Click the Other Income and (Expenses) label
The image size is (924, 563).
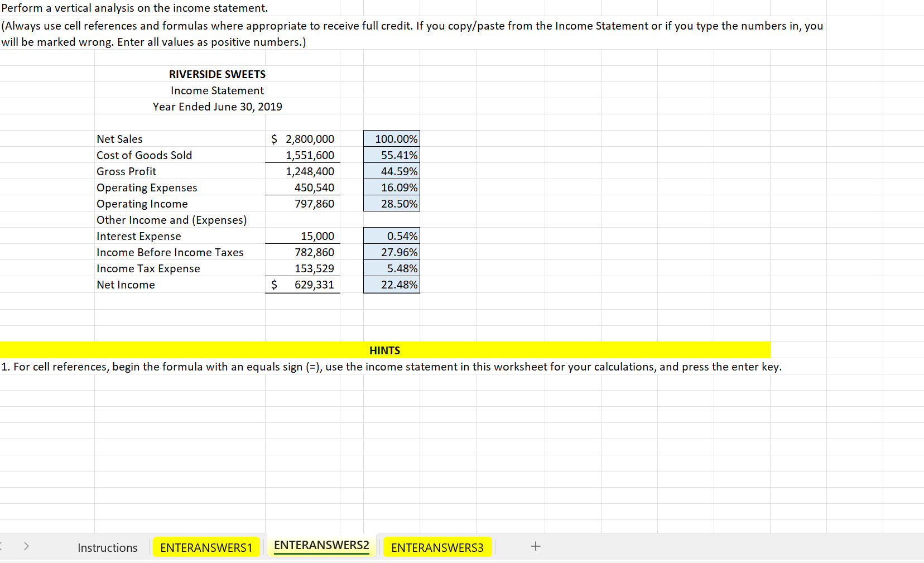[171, 220]
